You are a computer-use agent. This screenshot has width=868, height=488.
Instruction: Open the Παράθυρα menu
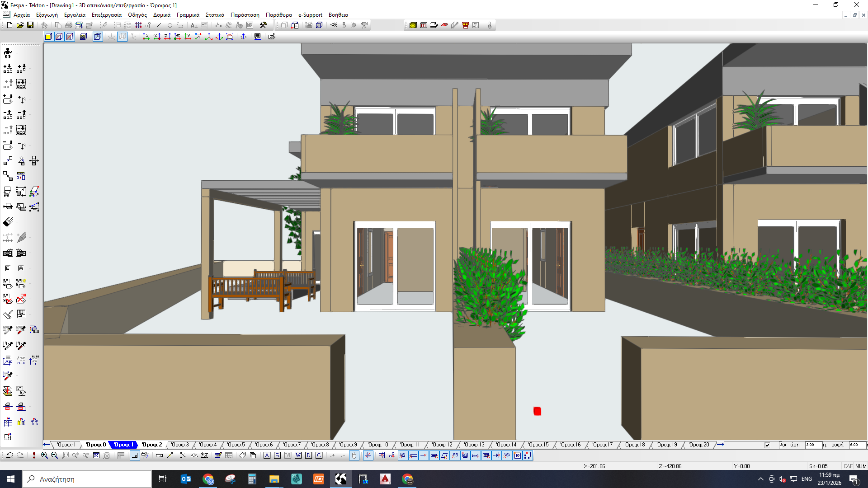click(278, 15)
